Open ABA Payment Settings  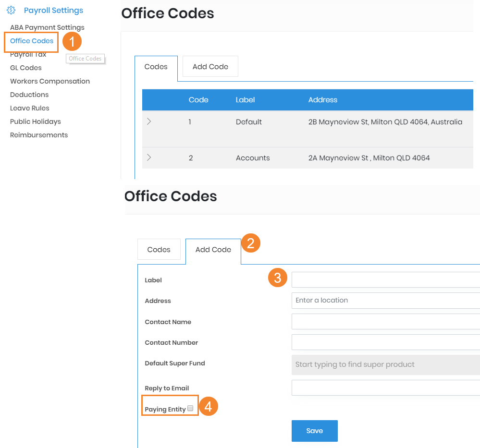point(47,27)
